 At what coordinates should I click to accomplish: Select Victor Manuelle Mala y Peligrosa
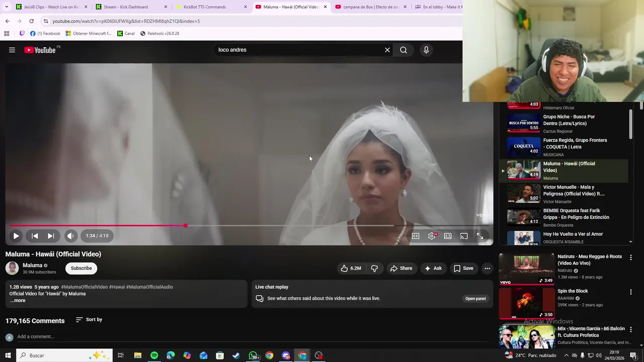point(563,194)
